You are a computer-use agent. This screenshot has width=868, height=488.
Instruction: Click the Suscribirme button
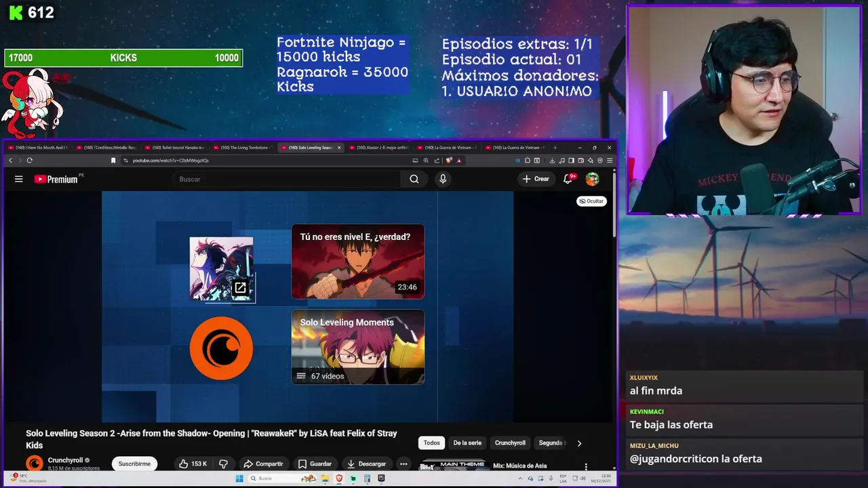click(134, 464)
